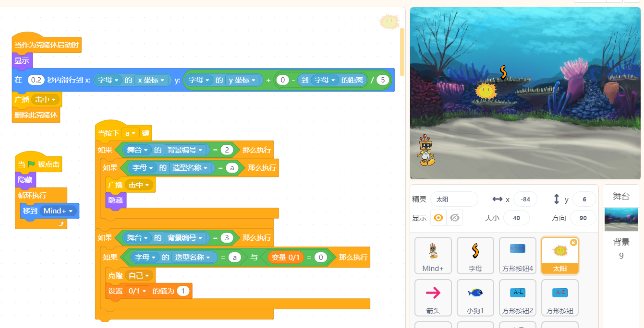
Task: Click the 到 字母 的距离 reporter
Action: pyautogui.click(x=332, y=80)
